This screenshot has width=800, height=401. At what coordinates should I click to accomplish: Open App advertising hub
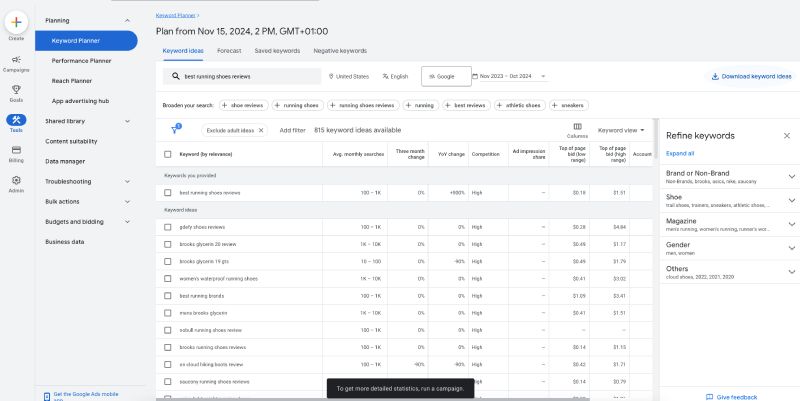(x=81, y=101)
